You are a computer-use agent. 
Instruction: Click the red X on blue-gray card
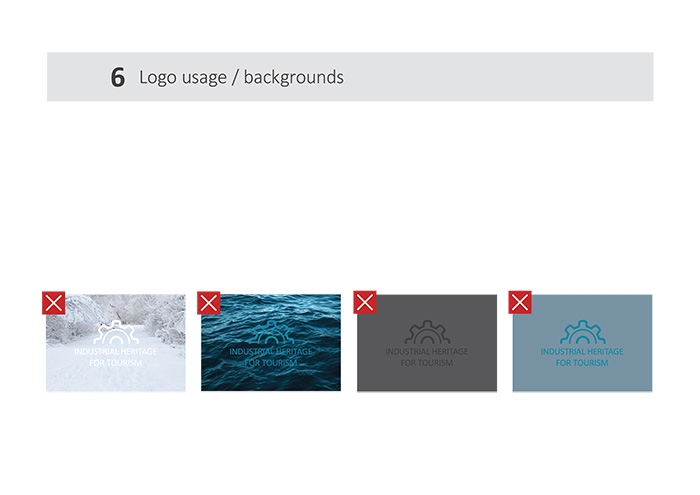[520, 302]
